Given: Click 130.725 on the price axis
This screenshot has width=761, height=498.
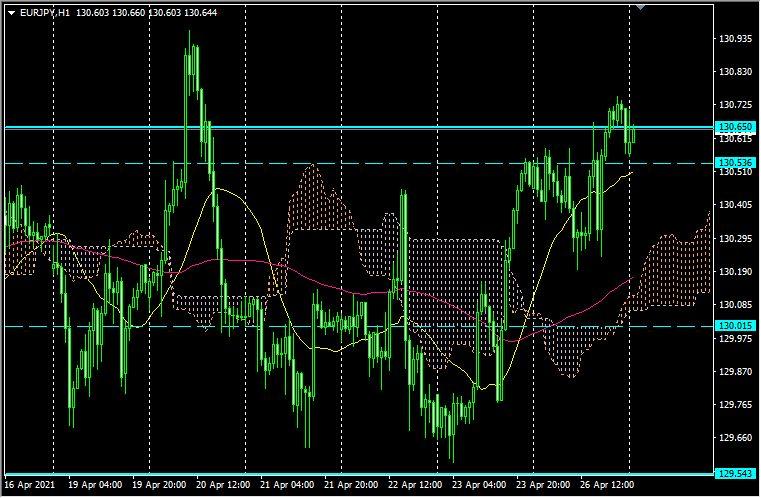Looking at the screenshot, I should tap(735, 105).
